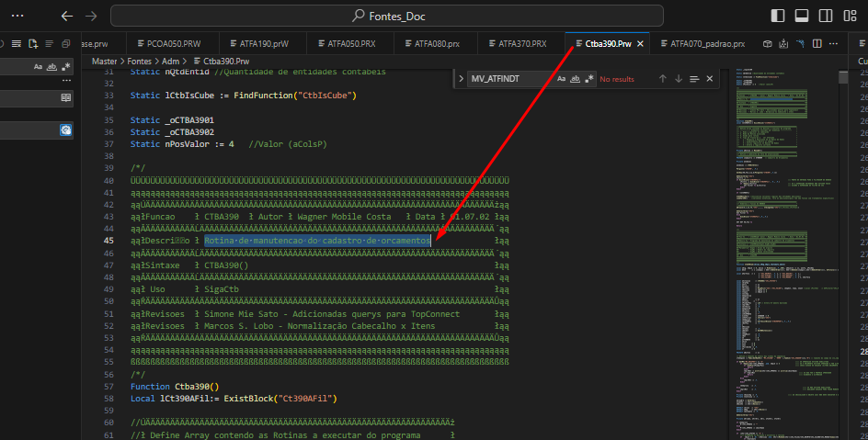The image size is (868, 440).
Task: Switch to the ATFA080.prx tab
Action: (x=436, y=44)
